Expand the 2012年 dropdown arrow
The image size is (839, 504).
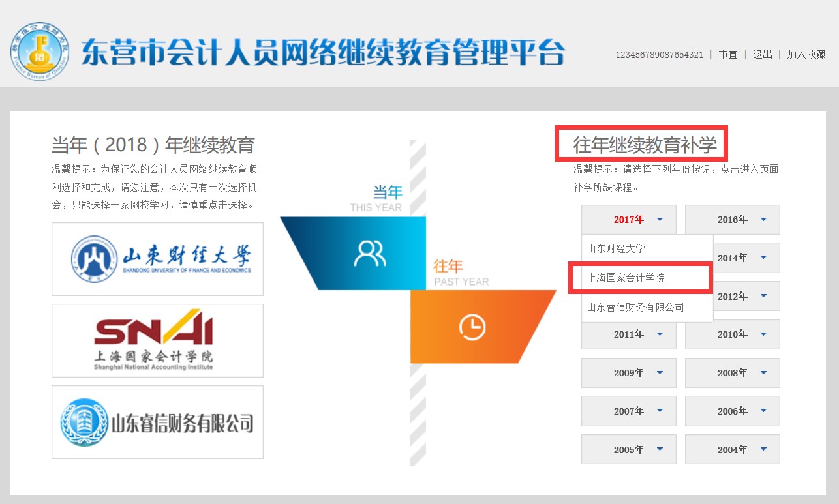763,297
